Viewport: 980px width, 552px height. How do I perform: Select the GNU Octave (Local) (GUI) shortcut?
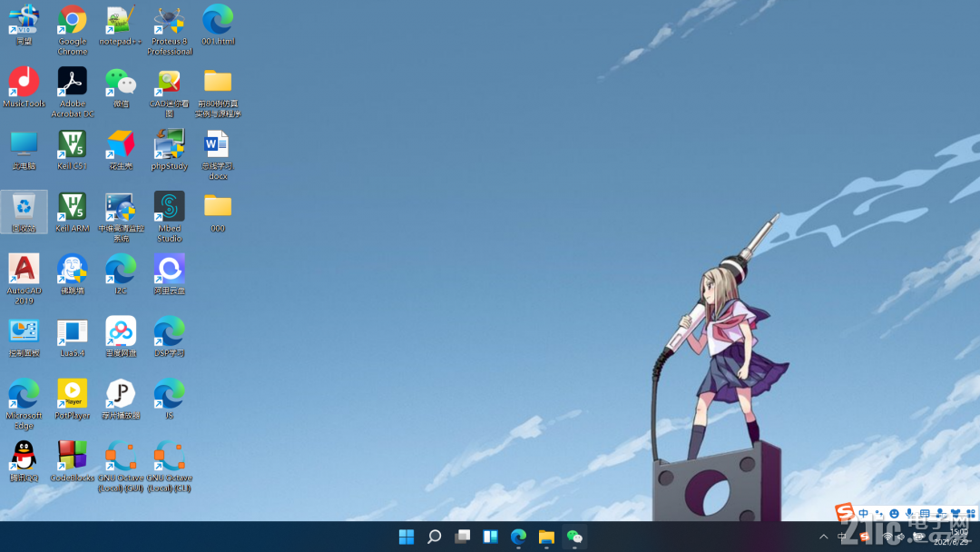pyautogui.click(x=121, y=467)
